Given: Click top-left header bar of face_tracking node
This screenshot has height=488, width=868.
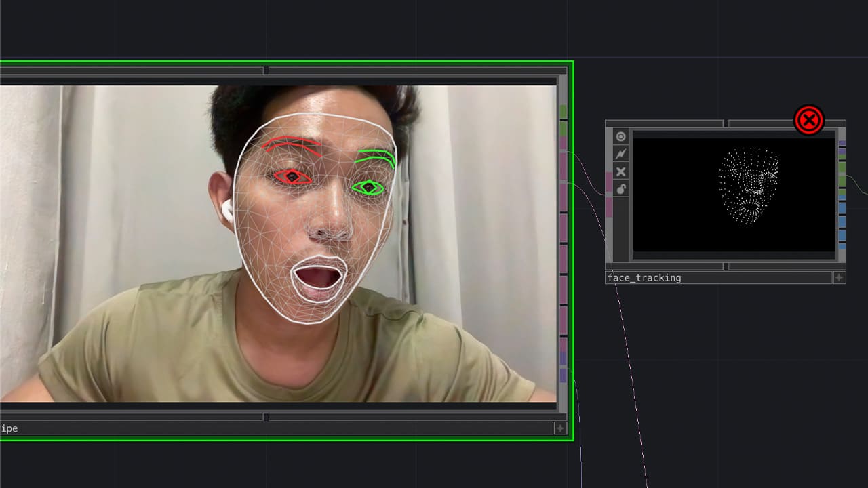Looking at the screenshot, I should point(664,123).
